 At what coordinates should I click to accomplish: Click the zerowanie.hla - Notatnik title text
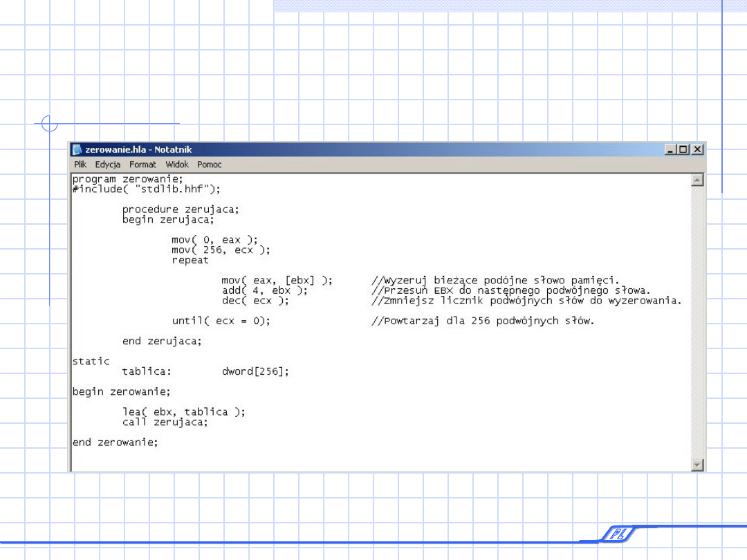pos(138,149)
